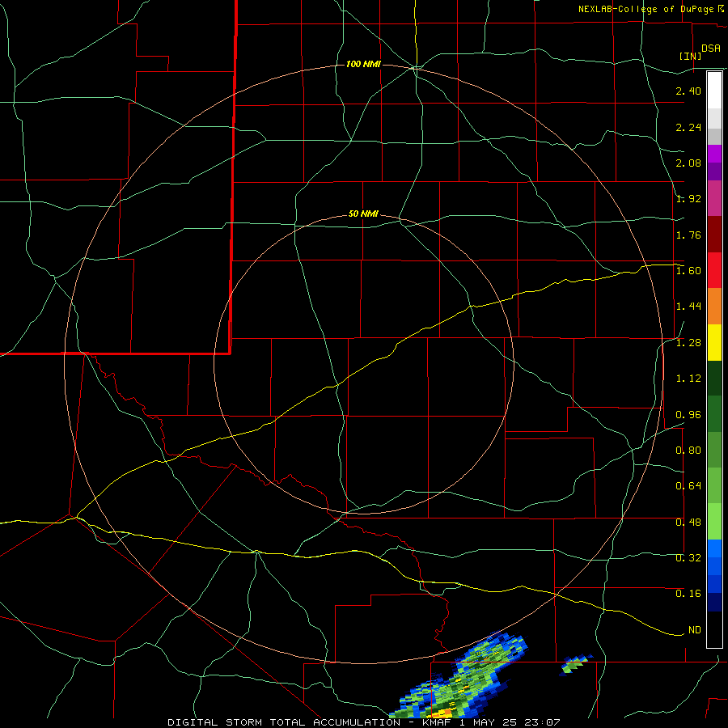Pick the white swatch atop the legend
The width and height of the screenshot is (728, 728).
click(x=714, y=91)
